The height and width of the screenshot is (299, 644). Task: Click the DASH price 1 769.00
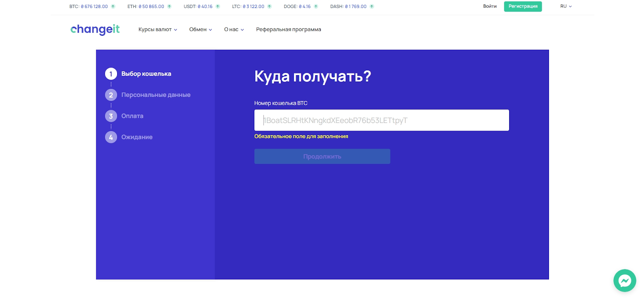coord(356,6)
